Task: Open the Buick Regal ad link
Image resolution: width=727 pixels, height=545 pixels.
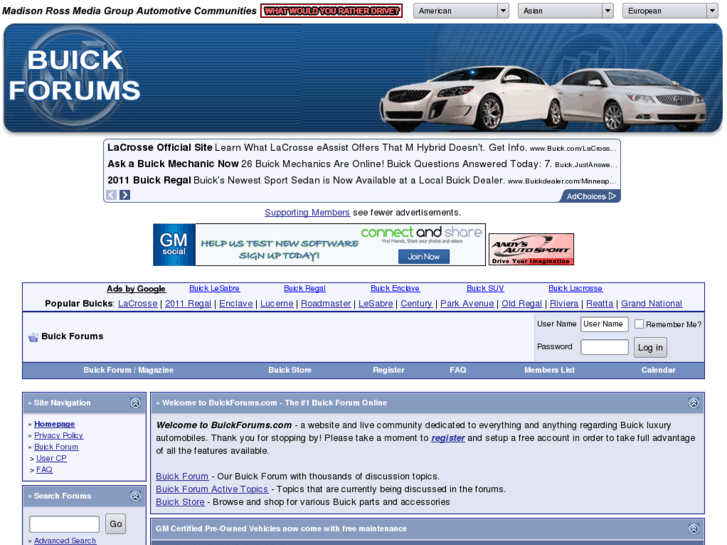Action: (x=305, y=289)
